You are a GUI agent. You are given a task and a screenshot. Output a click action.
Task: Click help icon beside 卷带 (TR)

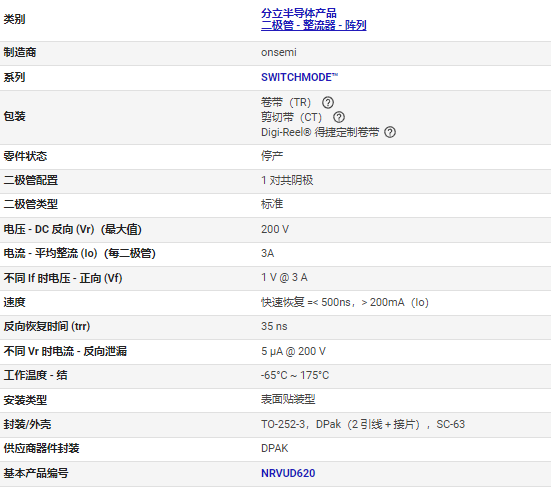(328, 102)
